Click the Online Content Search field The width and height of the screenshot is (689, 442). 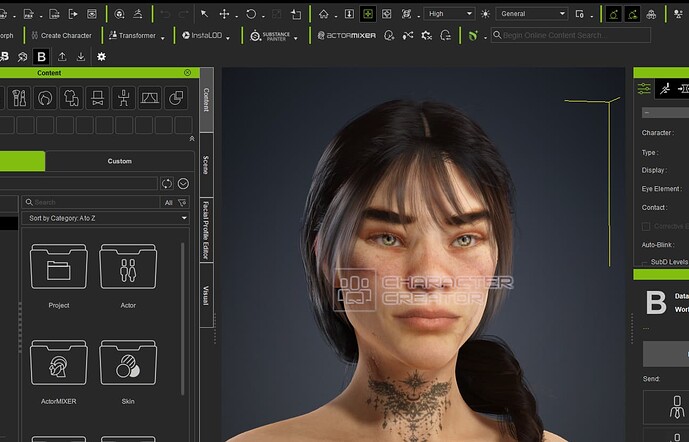[570, 35]
